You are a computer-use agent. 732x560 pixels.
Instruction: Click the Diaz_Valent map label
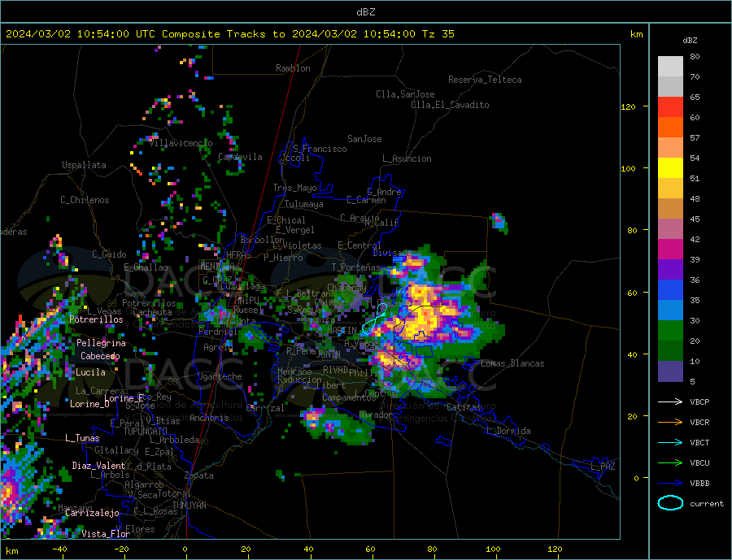(x=98, y=466)
